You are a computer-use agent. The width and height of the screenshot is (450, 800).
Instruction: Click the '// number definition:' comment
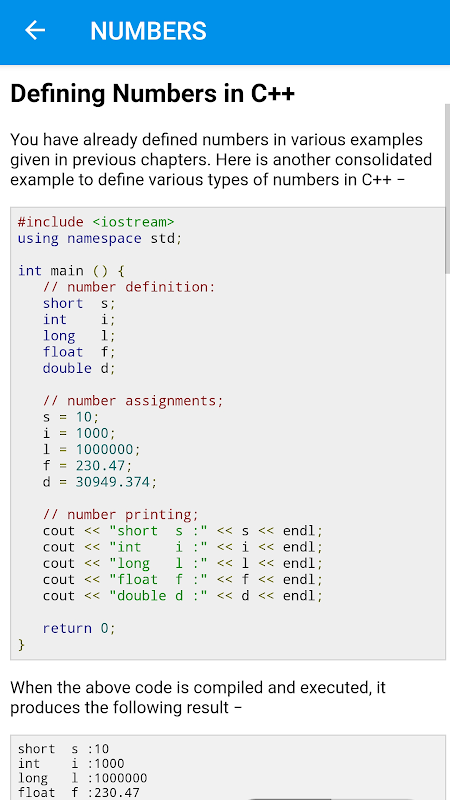click(x=129, y=287)
